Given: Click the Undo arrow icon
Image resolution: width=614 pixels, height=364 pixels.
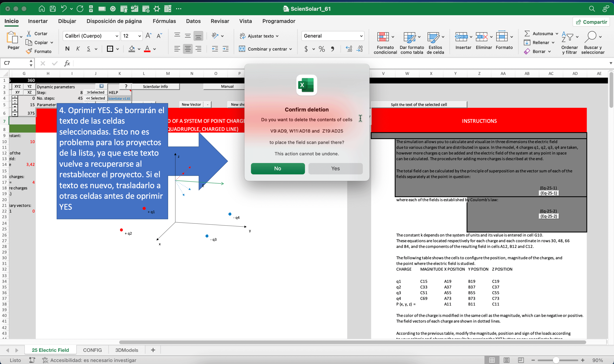Looking at the screenshot, I should [x=64, y=9].
